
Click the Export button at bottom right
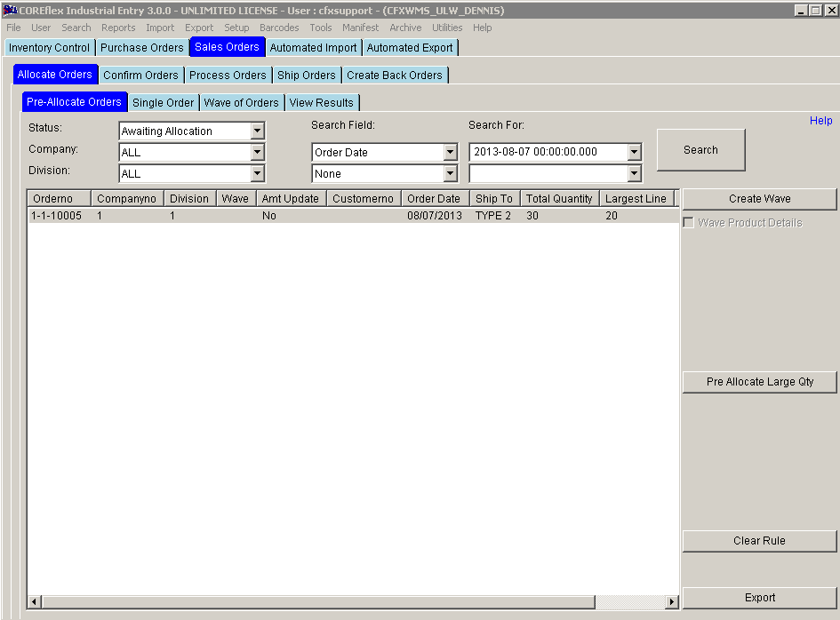pyautogui.click(x=760, y=598)
